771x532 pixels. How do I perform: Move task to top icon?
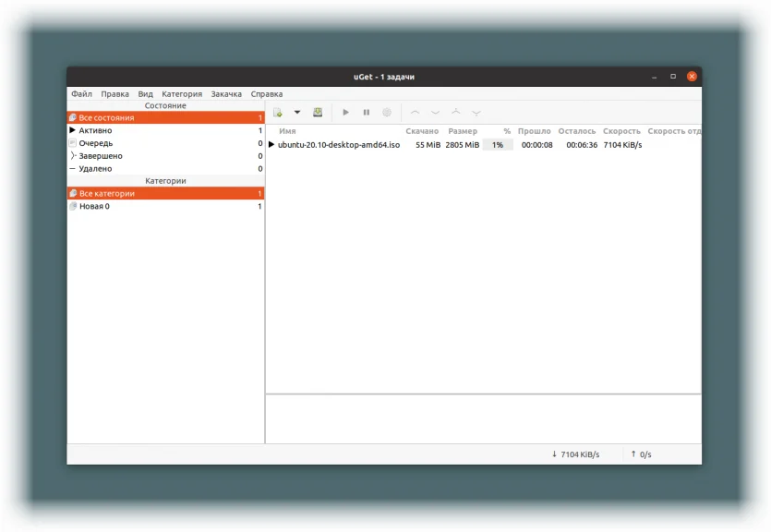(x=456, y=112)
